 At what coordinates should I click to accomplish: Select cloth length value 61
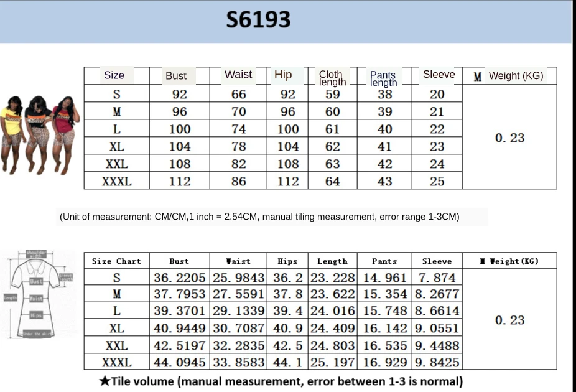(332, 129)
